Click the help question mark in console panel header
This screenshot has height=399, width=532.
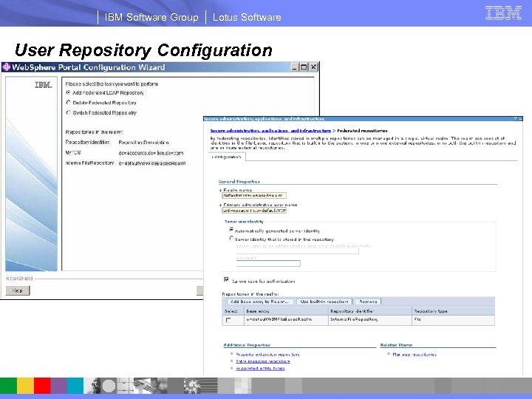coord(516,119)
